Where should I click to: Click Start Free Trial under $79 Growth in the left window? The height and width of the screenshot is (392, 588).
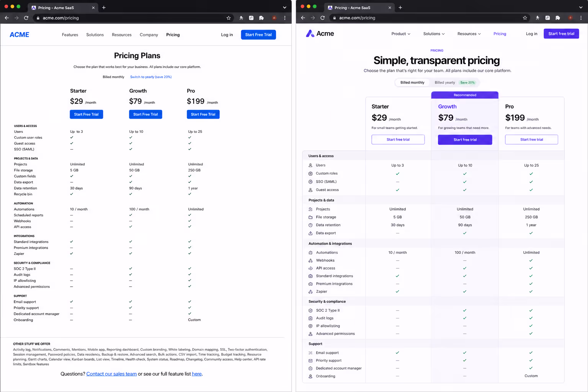(145, 114)
